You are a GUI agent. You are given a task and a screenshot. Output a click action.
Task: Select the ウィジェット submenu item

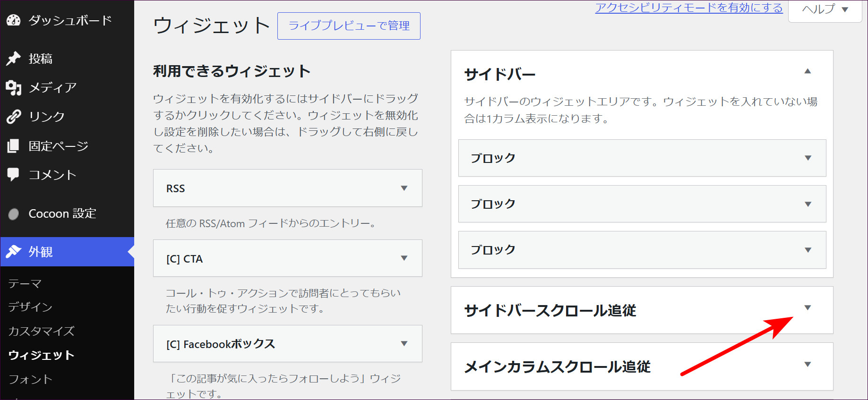click(42, 355)
